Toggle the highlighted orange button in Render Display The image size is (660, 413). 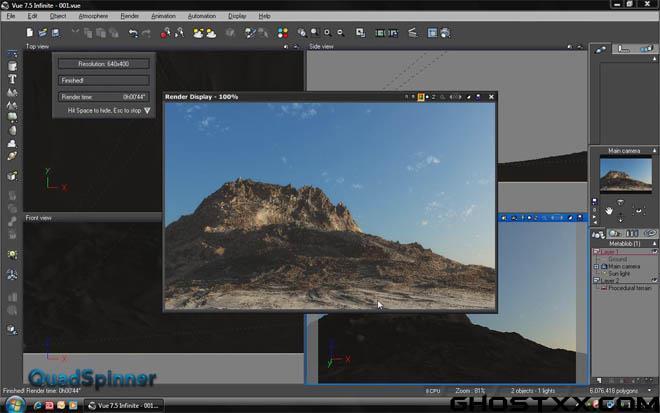click(421, 97)
